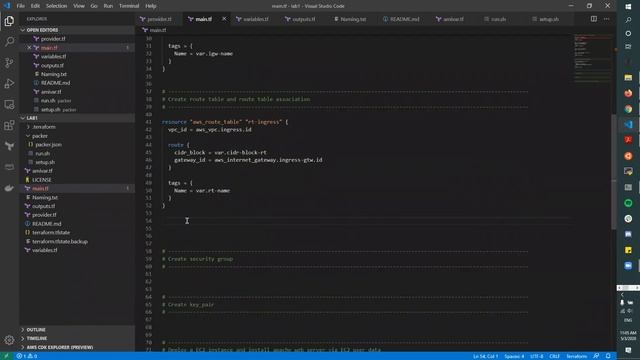Click Ln 54, Col 1 in the status bar
This screenshot has width=640, height=360.
coord(485,356)
